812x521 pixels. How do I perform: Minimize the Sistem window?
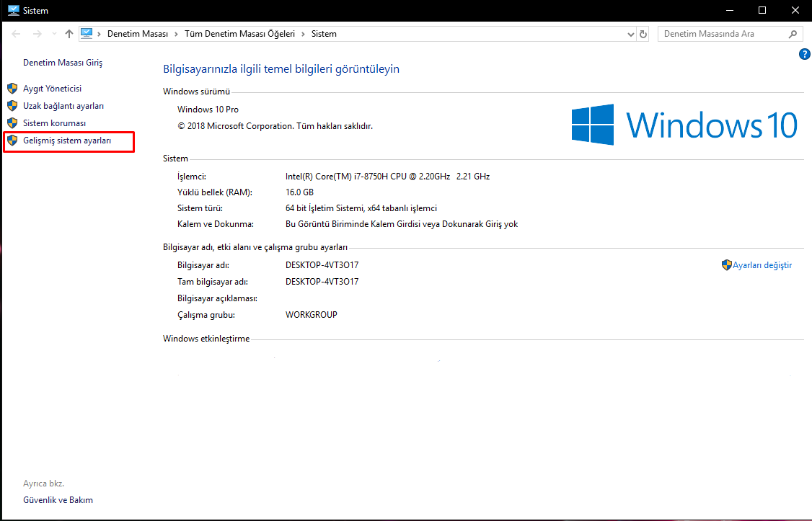(730, 10)
